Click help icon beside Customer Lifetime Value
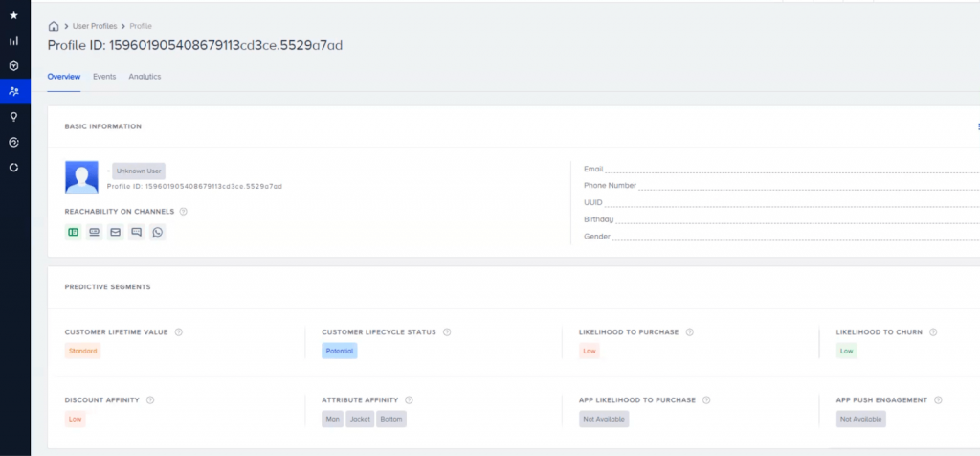The image size is (980, 456). coord(179,332)
